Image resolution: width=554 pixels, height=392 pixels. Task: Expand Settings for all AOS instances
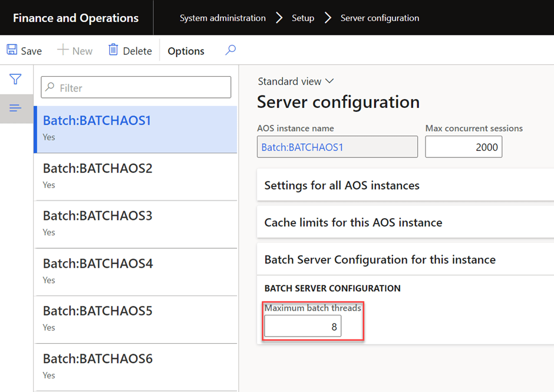342,186
